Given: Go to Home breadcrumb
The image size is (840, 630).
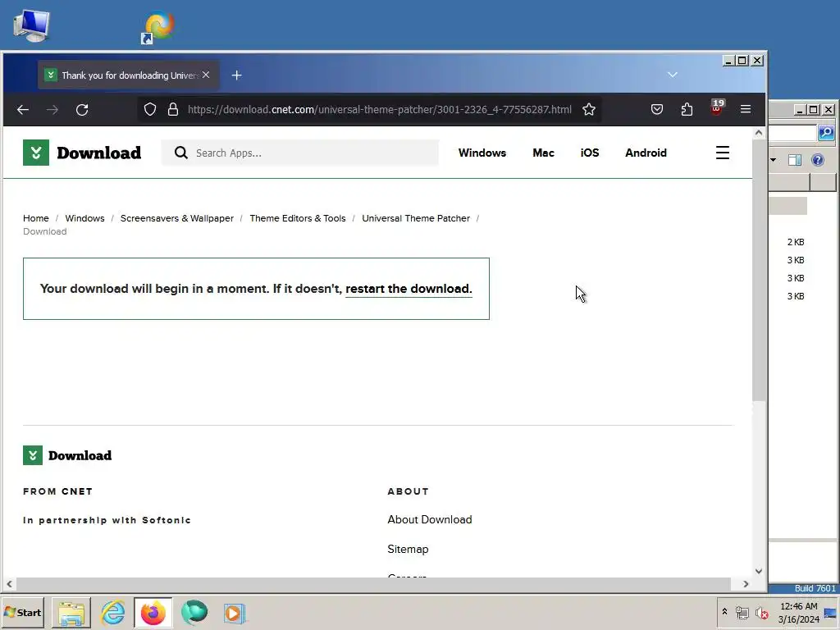Looking at the screenshot, I should (36, 218).
